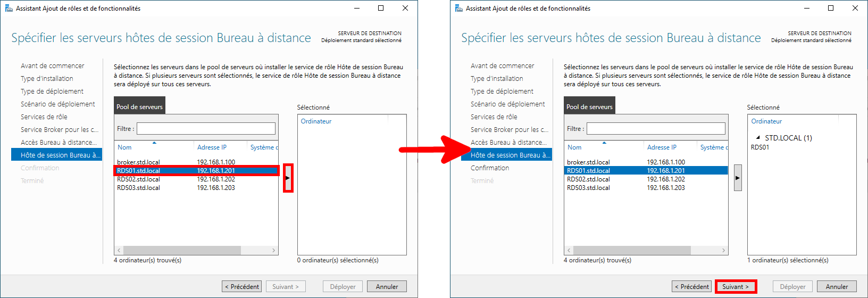The image size is (868, 298).
Task: Open Confirmation step in right window
Action: (x=490, y=168)
